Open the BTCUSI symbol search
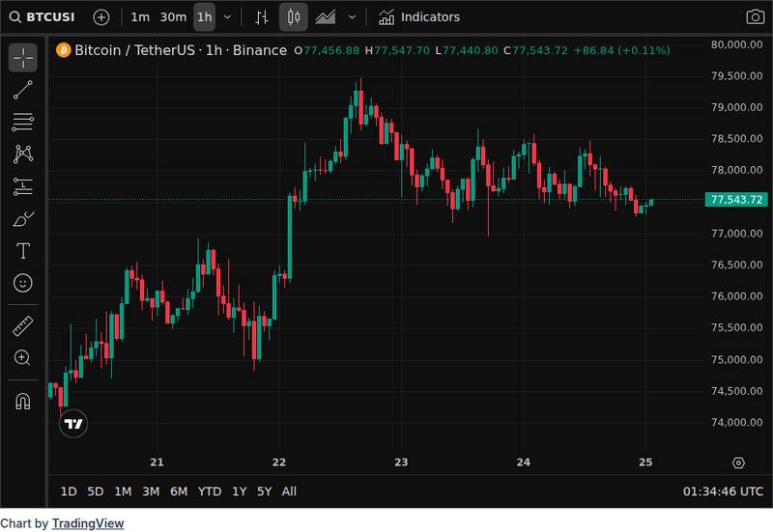This screenshot has width=773, height=532. coord(43,17)
